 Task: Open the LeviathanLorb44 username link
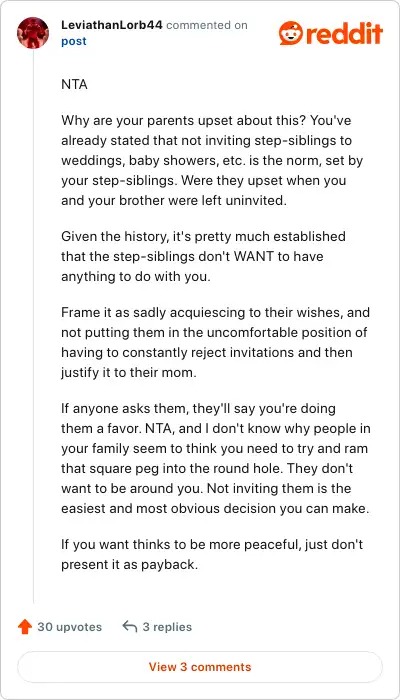112,25
